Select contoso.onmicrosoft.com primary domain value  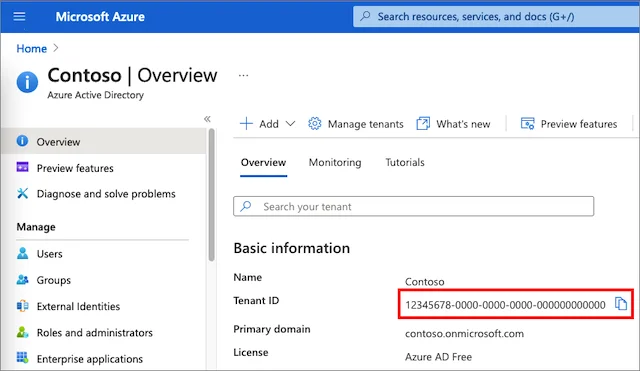(x=464, y=334)
